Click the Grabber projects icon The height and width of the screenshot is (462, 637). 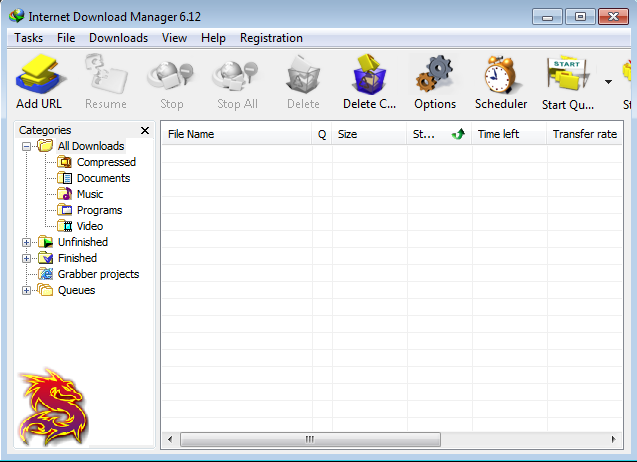point(46,274)
